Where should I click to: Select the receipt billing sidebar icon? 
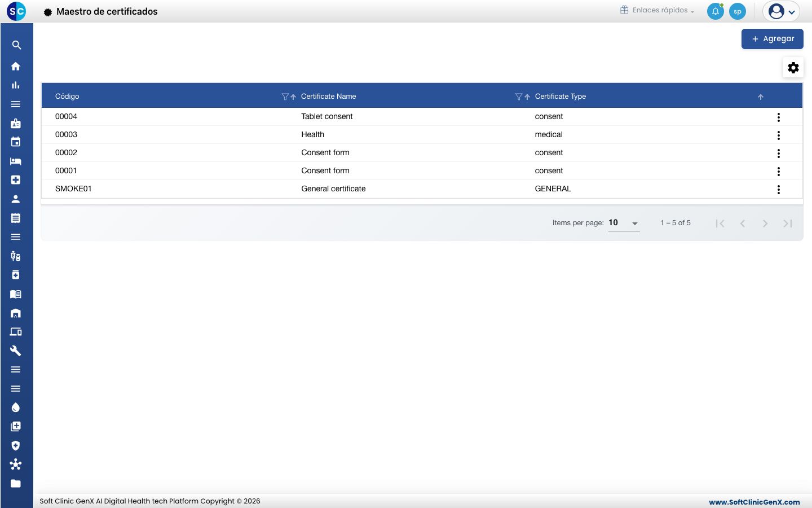click(16, 218)
